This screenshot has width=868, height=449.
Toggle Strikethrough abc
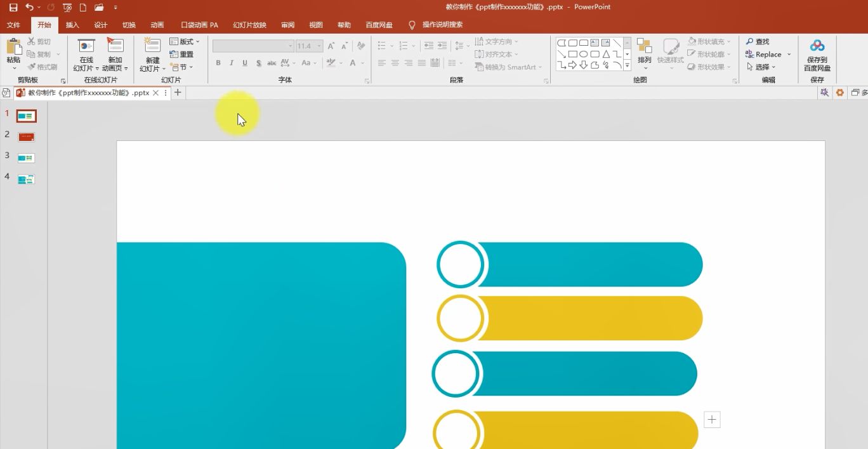pyautogui.click(x=272, y=63)
